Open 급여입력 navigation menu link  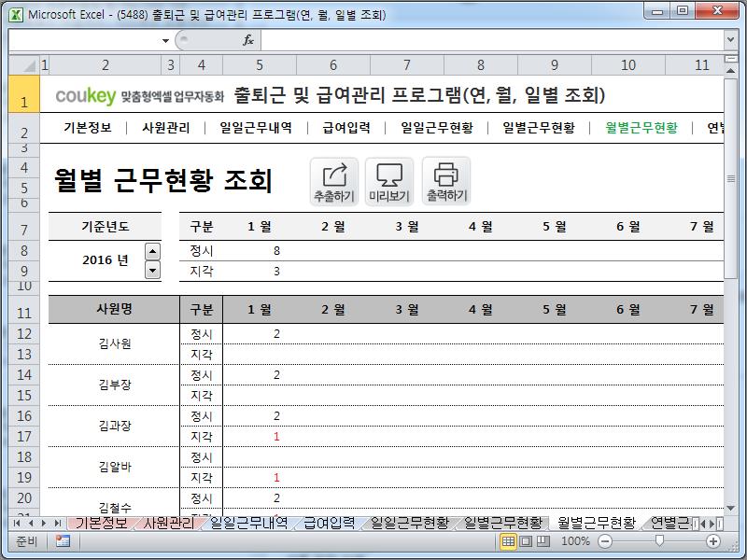(346, 128)
